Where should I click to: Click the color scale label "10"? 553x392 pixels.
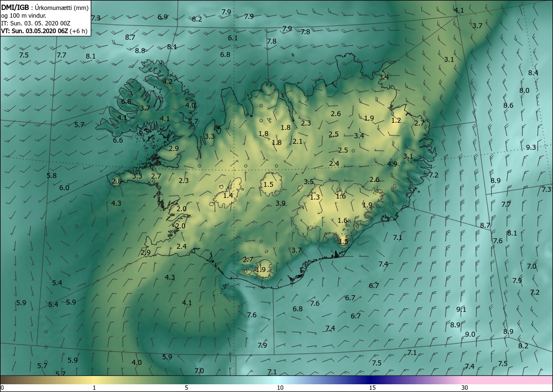click(x=280, y=388)
